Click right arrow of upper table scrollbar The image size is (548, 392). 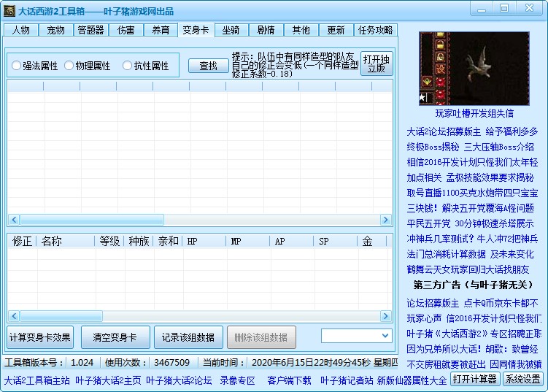(x=387, y=220)
